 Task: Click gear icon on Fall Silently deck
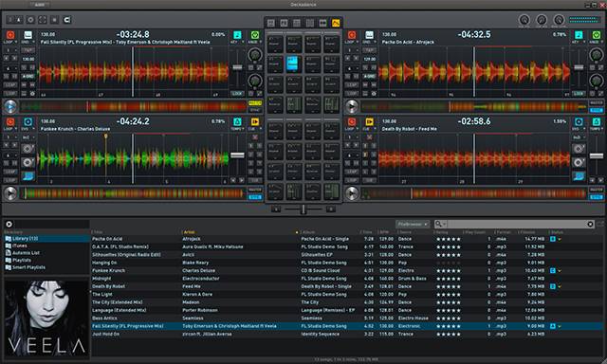[32, 94]
